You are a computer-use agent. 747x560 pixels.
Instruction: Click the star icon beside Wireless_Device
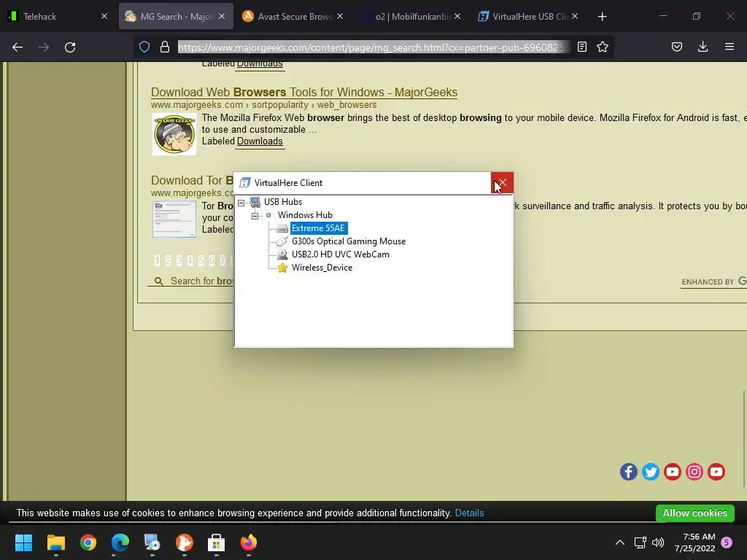282,268
